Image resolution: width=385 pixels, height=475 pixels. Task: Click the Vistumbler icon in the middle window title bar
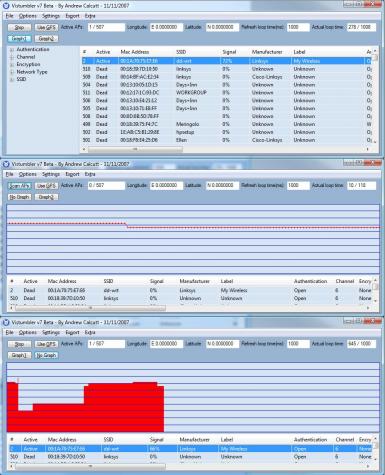point(6,164)
